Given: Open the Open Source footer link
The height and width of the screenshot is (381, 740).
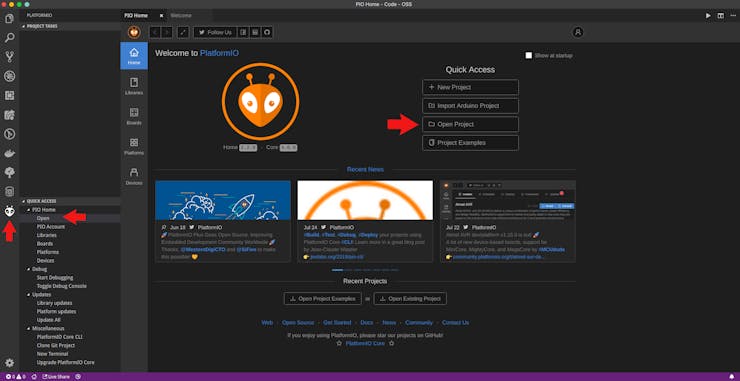Looking at the screenshot, I should (x=298, y=322).
